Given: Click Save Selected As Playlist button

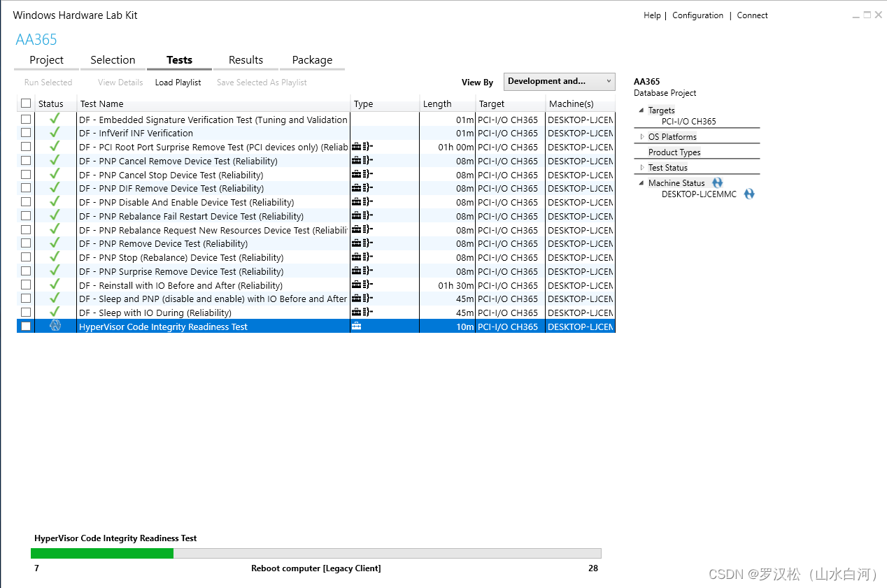Looking at the screenshot, I should [262, 83].
